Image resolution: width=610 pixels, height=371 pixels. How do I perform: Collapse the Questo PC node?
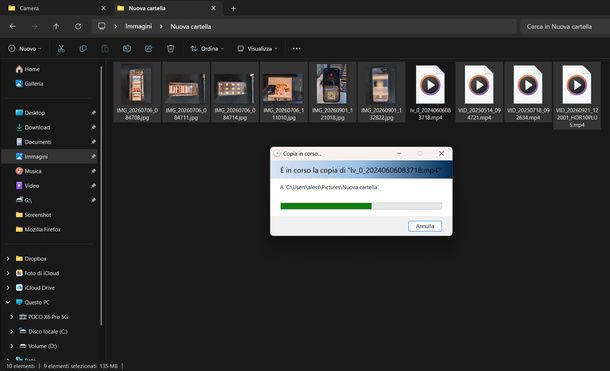[x=8, y=302]
